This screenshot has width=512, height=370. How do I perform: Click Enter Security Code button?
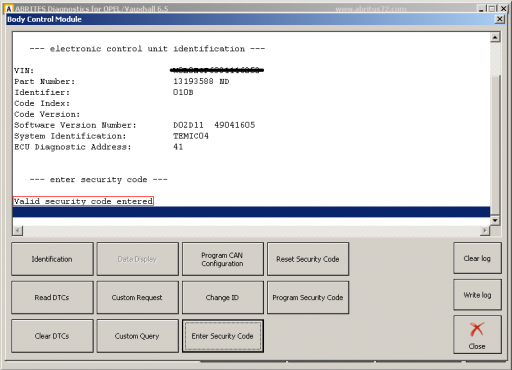pos(223,336)
